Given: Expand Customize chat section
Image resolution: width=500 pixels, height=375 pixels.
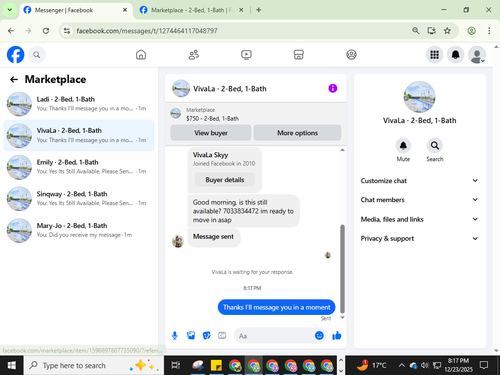Looking at the screenshot, I should click(419, 181).
